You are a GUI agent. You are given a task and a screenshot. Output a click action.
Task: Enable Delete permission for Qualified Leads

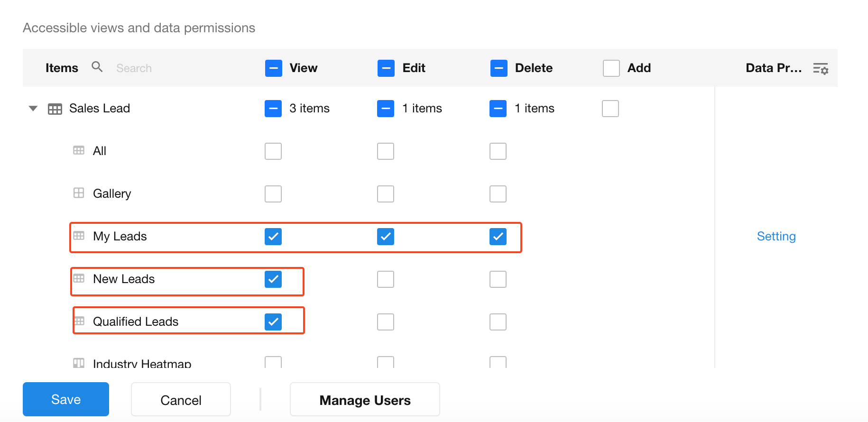pyautogui.click(x=498, y=322)
